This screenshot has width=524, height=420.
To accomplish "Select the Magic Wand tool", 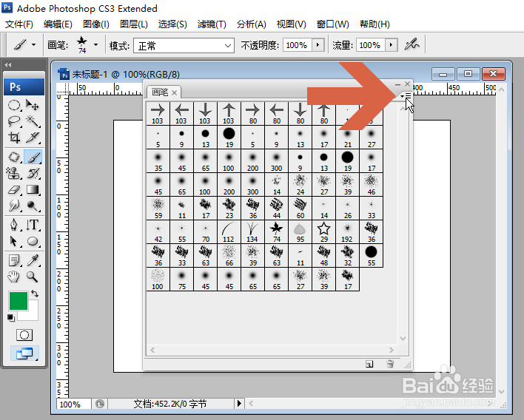I will pos(33,121).
